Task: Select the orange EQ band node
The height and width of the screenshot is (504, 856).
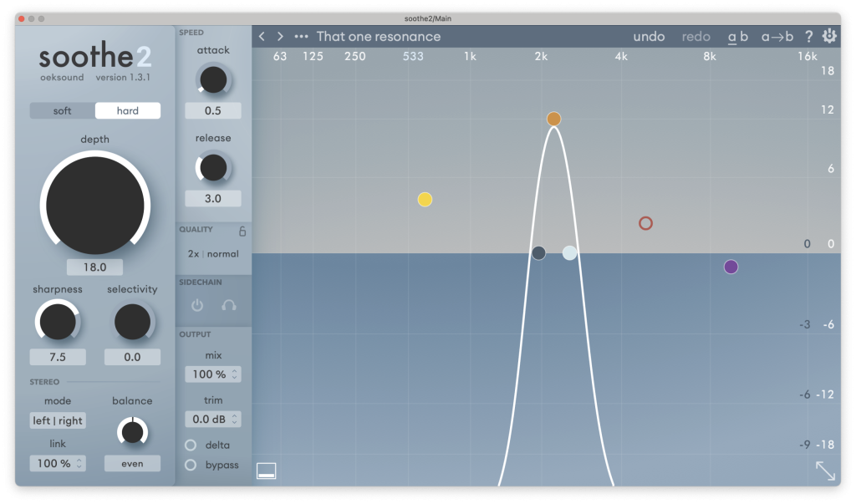Action: [553, 119]
